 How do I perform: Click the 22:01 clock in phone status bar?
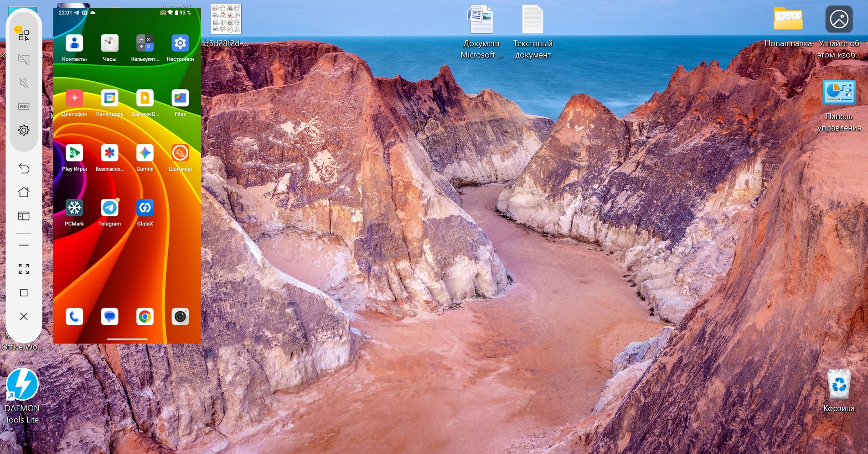65,13
